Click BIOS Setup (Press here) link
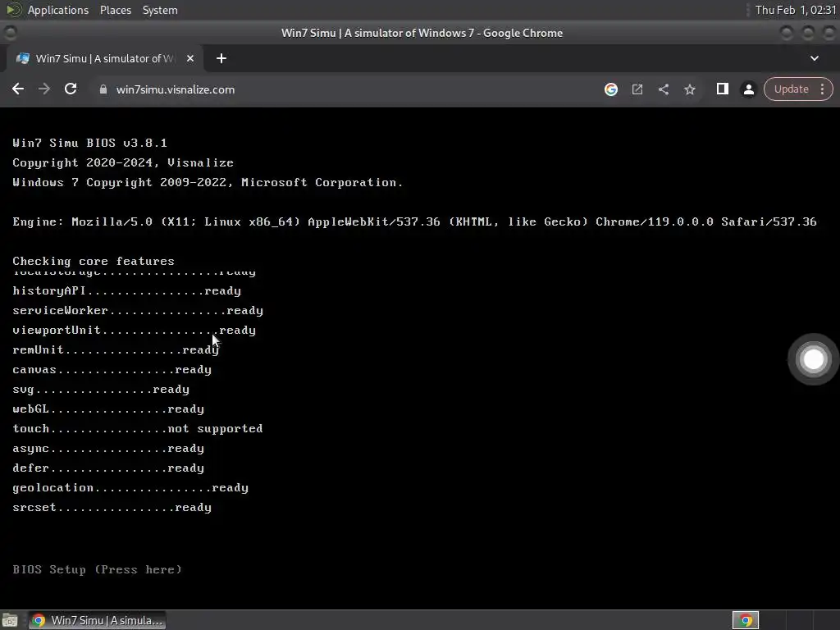 [97, 569]
